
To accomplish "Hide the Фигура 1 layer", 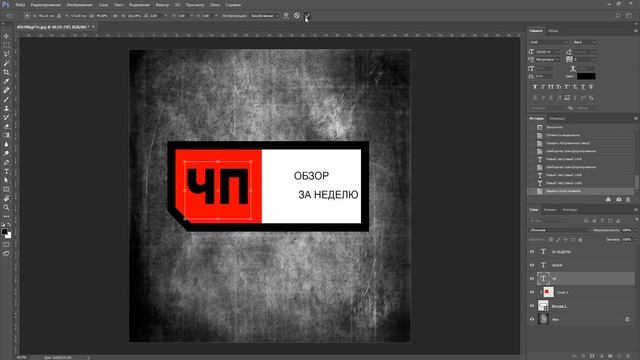I will (x=532, y=306).
